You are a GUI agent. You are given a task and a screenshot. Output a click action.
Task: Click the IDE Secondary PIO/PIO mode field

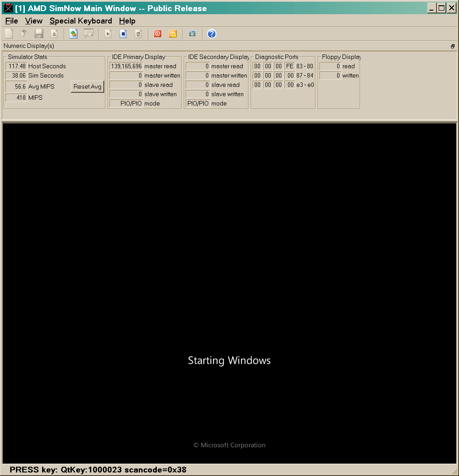pyautogui.click(x=198, y=104)
